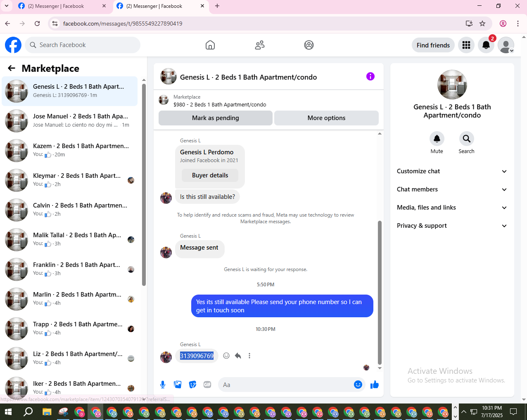Show hidden system tray icons chevron
The image size is (527, 420).
[464, 412]
